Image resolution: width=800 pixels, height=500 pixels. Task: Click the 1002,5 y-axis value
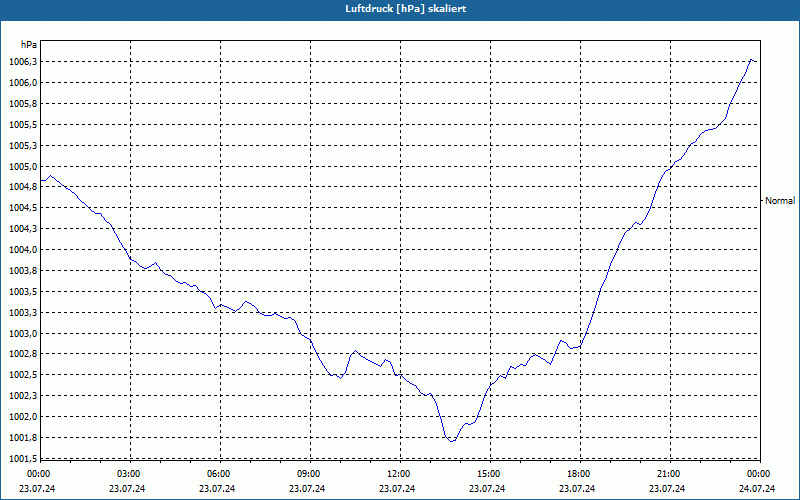point(23,374)
